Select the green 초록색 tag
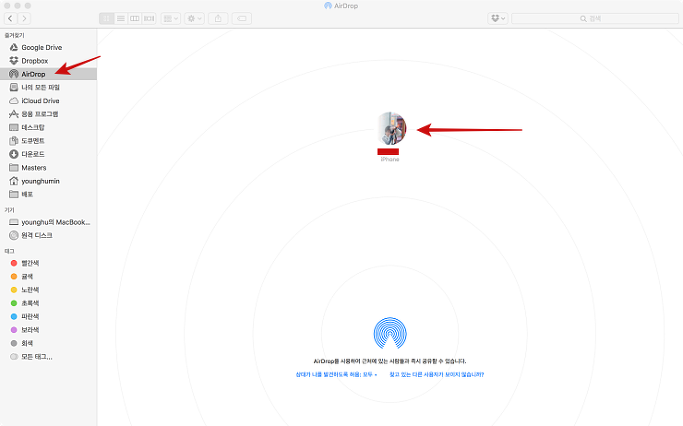Viewport: 683px width, 426px height. click(48, 303)
